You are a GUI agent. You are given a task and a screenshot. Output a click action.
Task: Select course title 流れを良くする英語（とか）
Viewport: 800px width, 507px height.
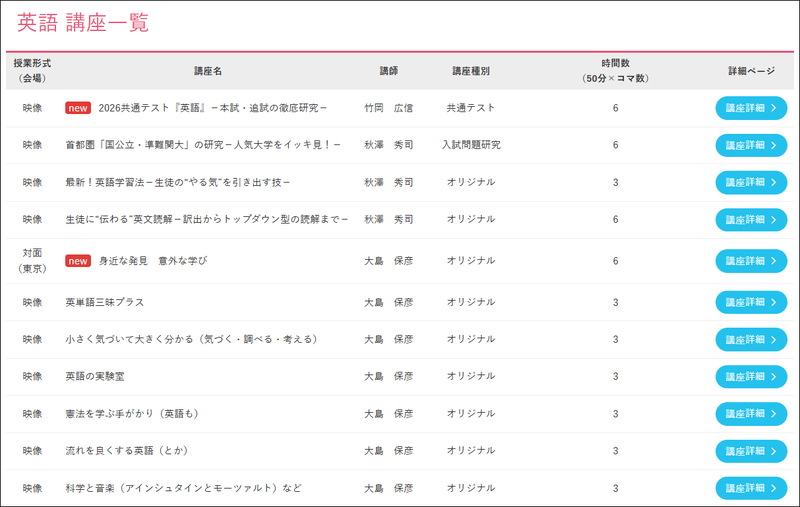pyautogui.click(x=127, y=451)
